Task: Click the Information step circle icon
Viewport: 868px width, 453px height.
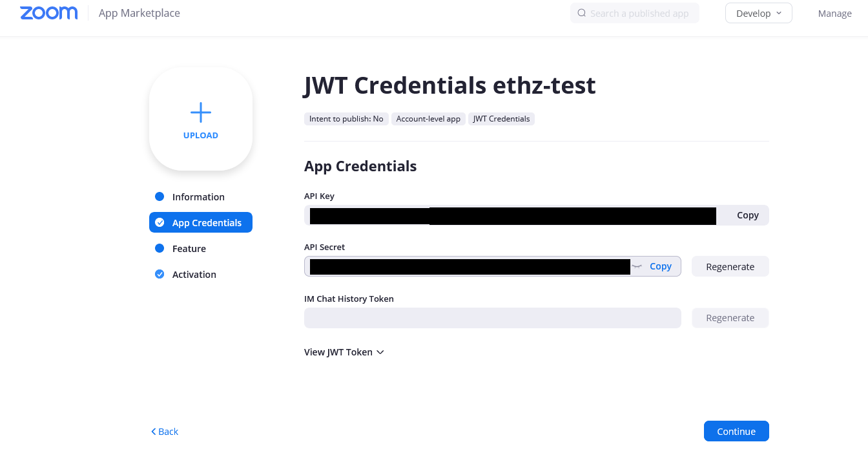Action: coord(160,196)
